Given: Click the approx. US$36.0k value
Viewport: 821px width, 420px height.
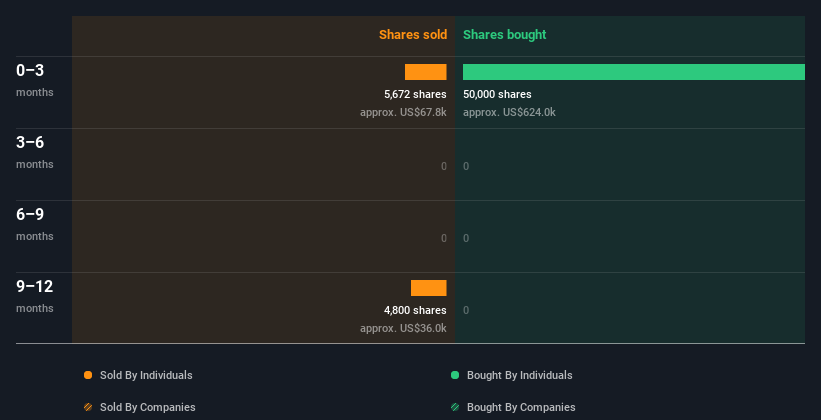Looking at the screenshot, I should 403,328.
